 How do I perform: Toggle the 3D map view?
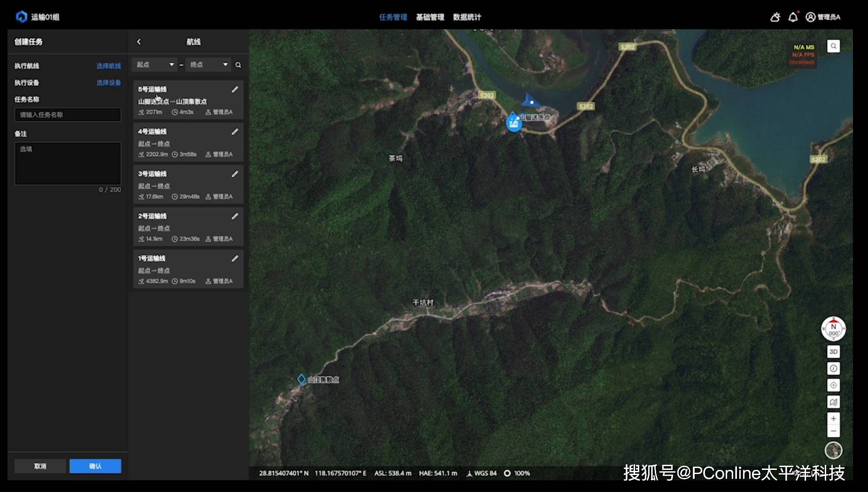tap(834, 352)
